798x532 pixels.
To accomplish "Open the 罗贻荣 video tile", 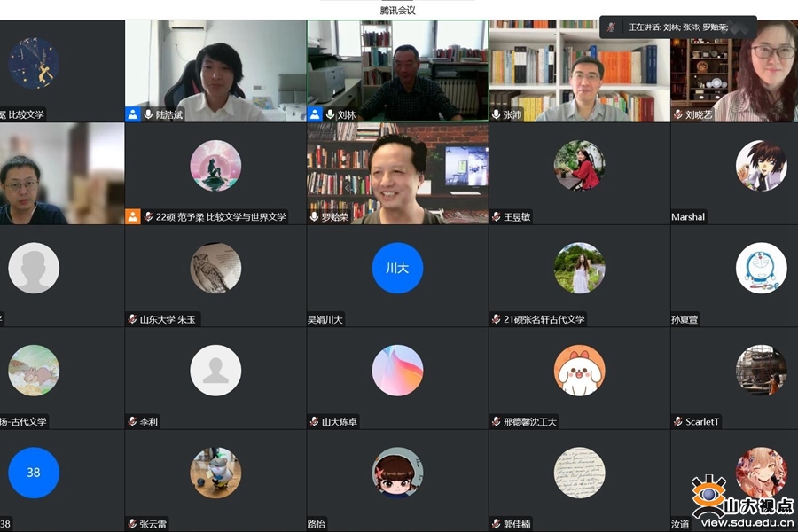I will 397,174.
